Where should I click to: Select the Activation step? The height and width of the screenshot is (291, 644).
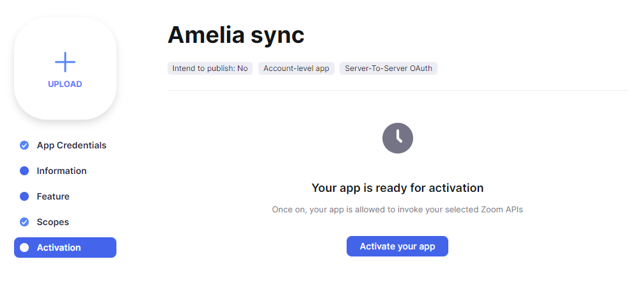pos(59,248)
